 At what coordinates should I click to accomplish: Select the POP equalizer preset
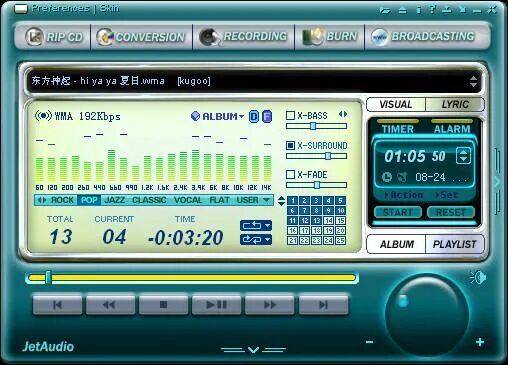coord(89,200)
